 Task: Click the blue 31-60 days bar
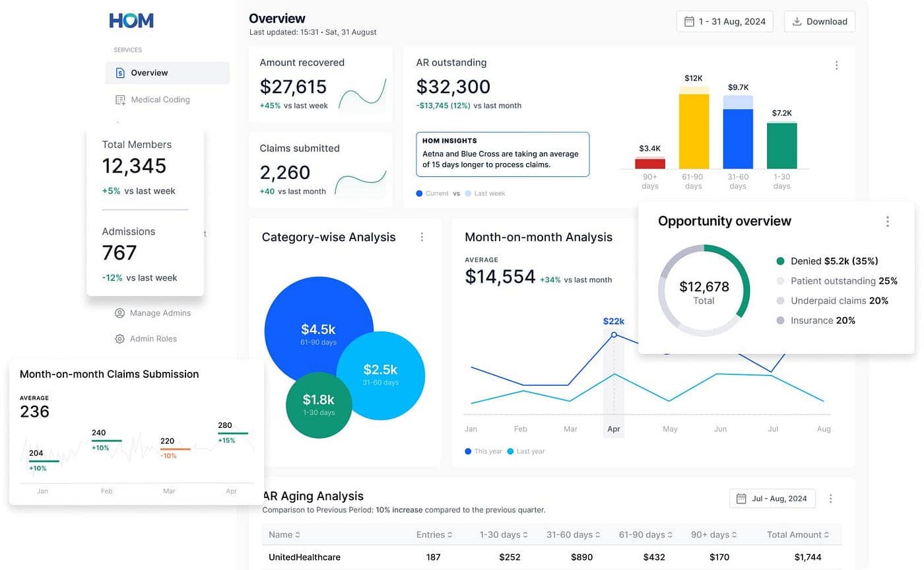click(738, 132)
